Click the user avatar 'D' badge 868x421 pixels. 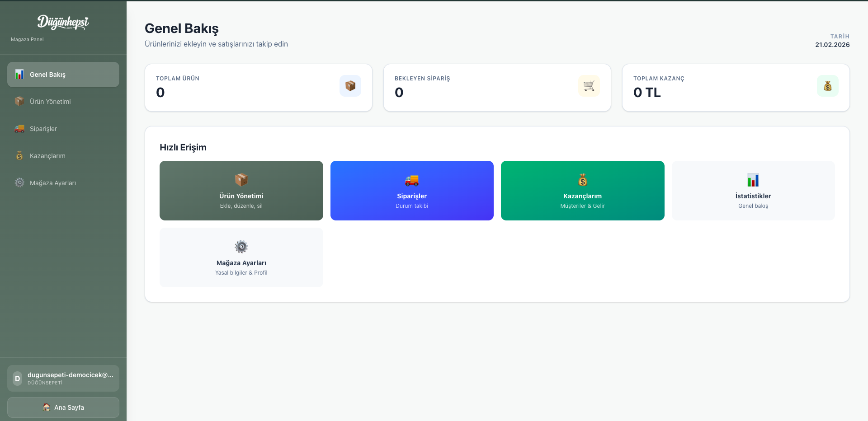pos(17,379)
